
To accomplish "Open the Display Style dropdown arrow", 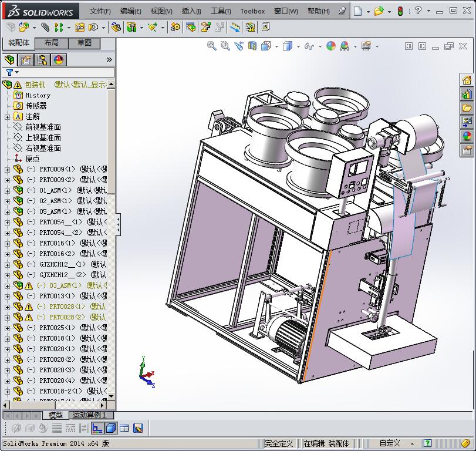I will pos(298,46).
